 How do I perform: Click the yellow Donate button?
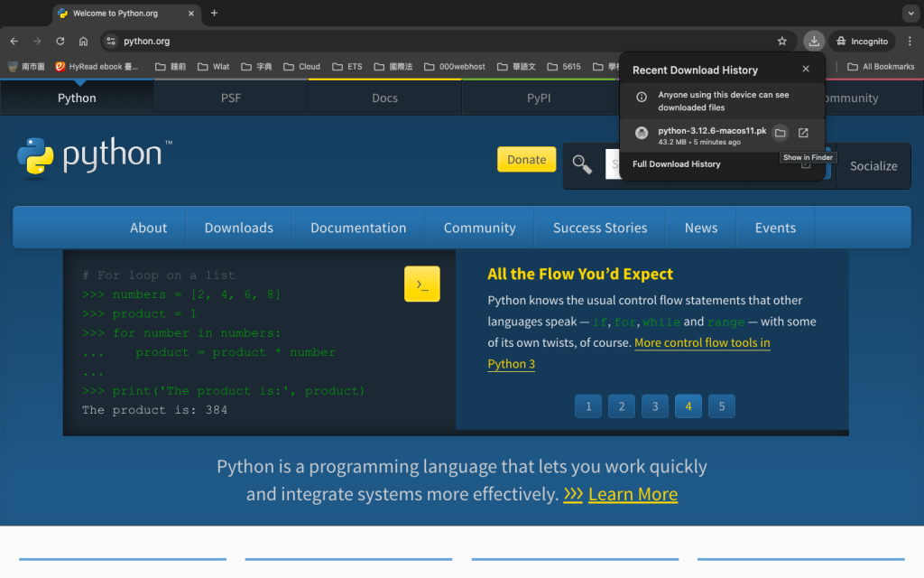point(526,159)
